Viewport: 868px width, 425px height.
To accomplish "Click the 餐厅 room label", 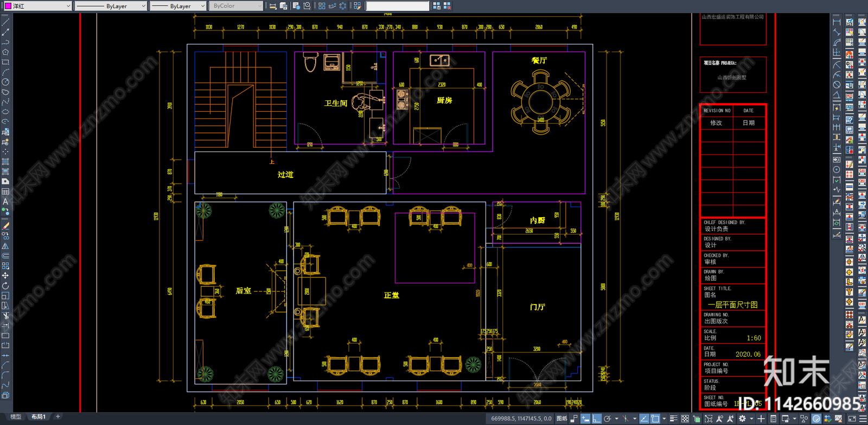I will tap(539, 60).
